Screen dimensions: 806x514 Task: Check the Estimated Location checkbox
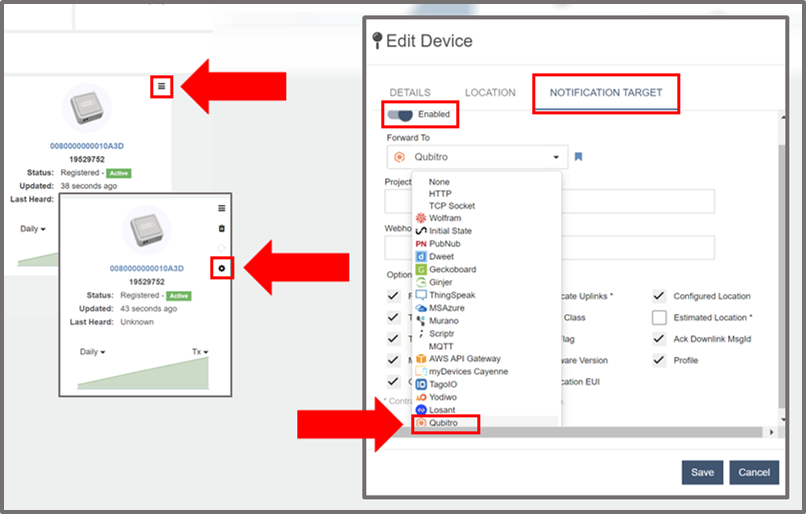click(x=659, y=317)
